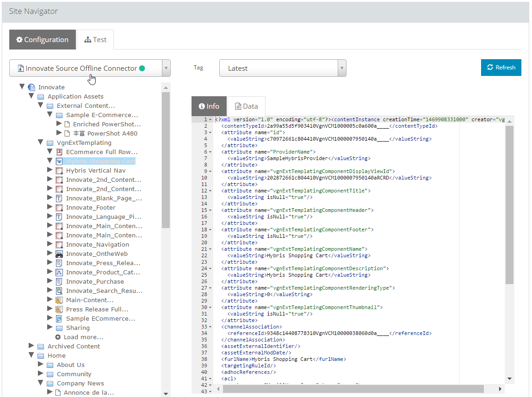The width and height of the screenshot is (532, 397).
Task: Click XML line 22 Hybris Shopping Cart value
Action: pyautogui.click(x=297, y=255)
